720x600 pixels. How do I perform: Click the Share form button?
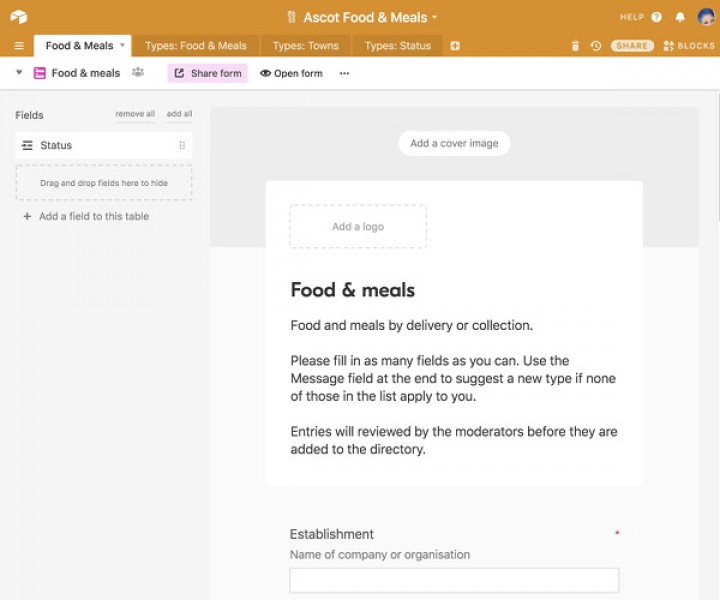[208, 73]
